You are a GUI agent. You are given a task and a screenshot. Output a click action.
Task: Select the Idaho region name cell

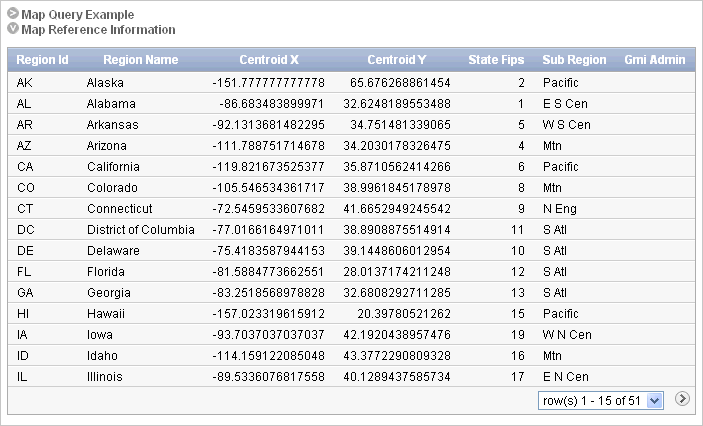pyautogui.click(x=102, y=356)
